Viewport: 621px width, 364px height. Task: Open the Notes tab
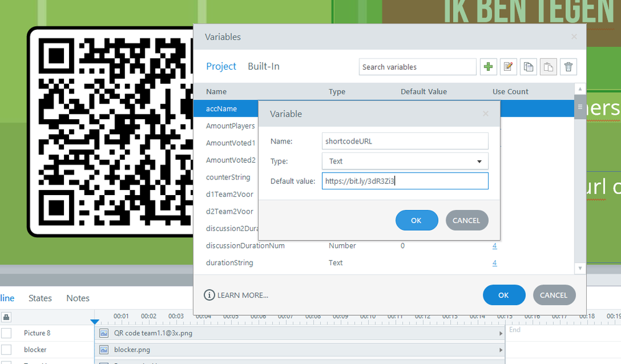(78, 298)
